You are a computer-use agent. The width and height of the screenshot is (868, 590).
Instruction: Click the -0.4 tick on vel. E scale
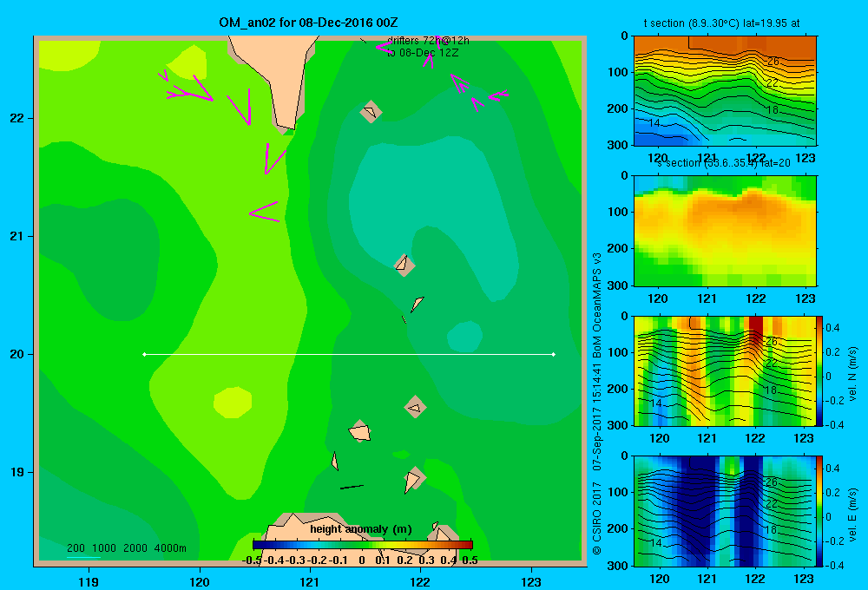833,565
